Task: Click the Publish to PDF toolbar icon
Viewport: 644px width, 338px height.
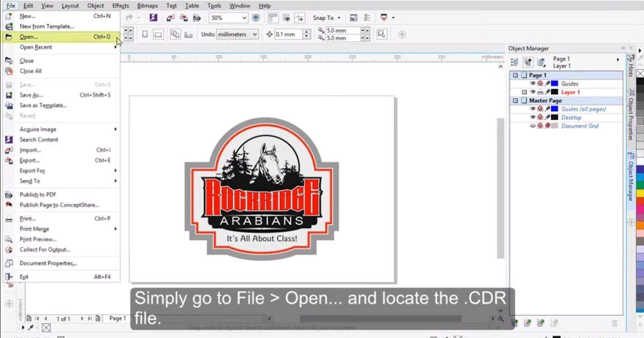Action: pos(196,18)
